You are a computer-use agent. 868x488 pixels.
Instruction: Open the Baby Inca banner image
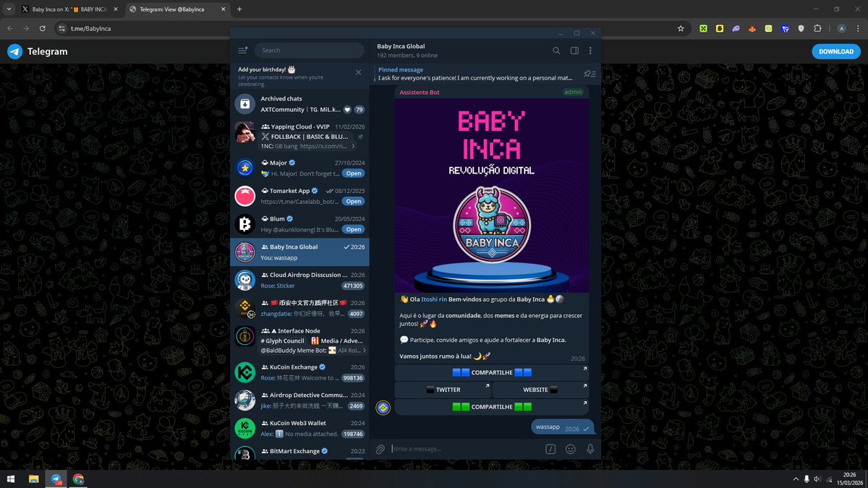point(492,195)
